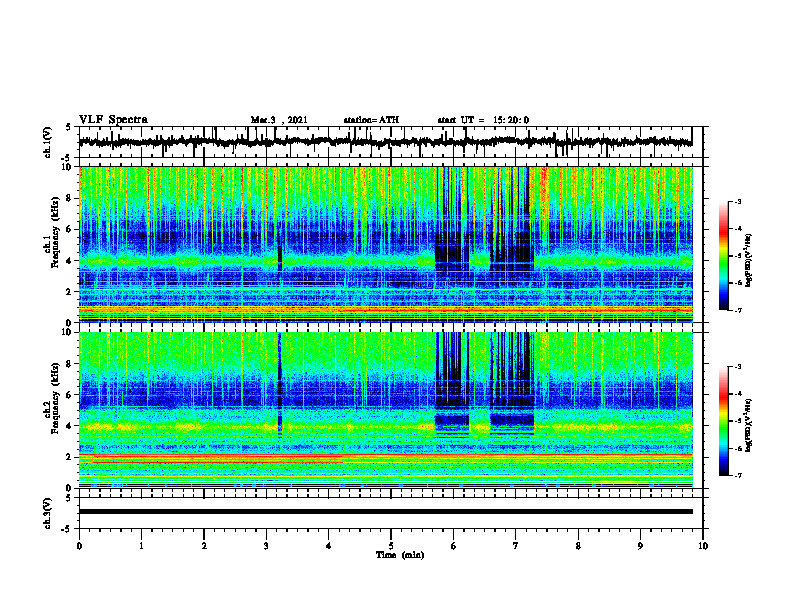This screenshot has height=612, width=792.
Task: Click the "7" tick on the time axis
Action: [516, 546]
